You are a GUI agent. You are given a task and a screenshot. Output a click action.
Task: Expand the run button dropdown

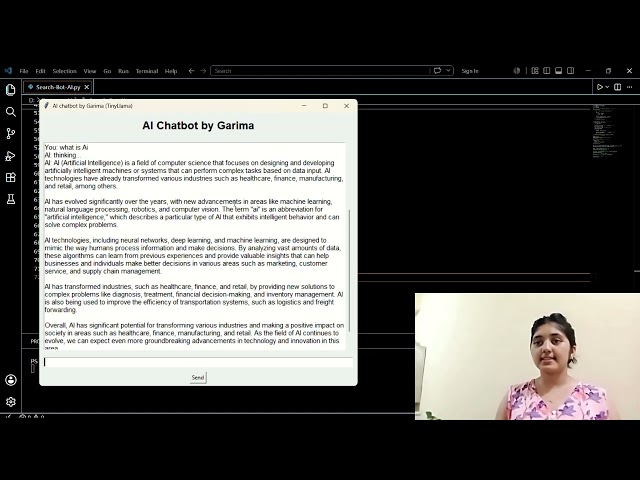[x=607, y=87]
